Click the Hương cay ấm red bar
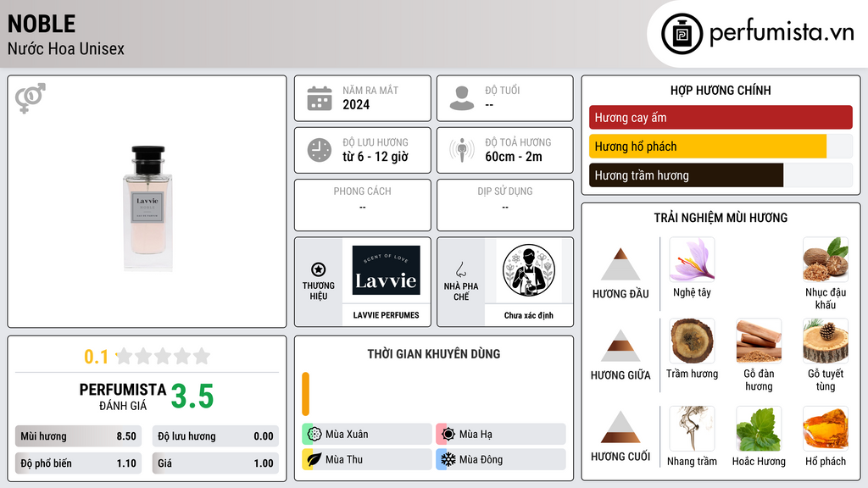This screenshot has width=868, height=488. pos(721,117)
